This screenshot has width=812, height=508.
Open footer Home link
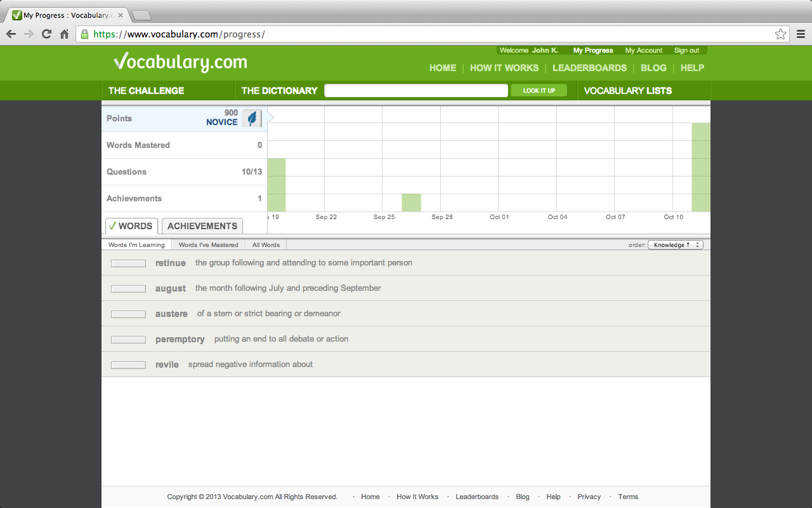[370, 497]
